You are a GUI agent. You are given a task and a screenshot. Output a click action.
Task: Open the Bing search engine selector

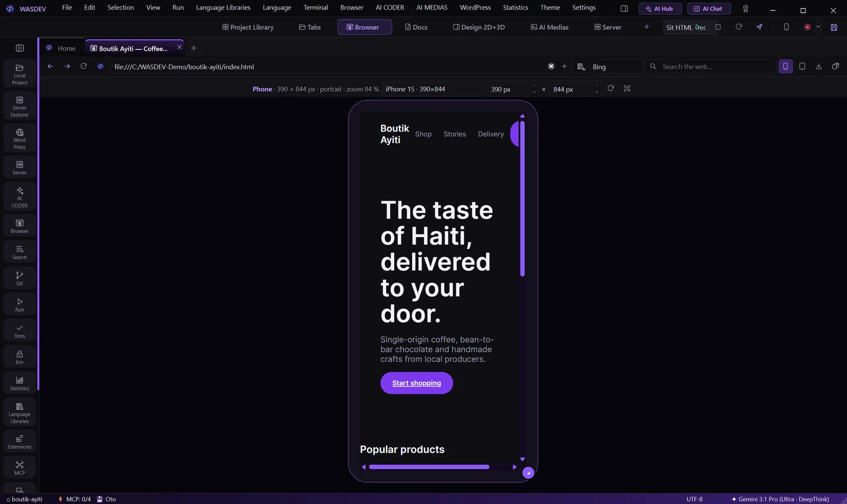pyautogui.click(x=616, y=67)
